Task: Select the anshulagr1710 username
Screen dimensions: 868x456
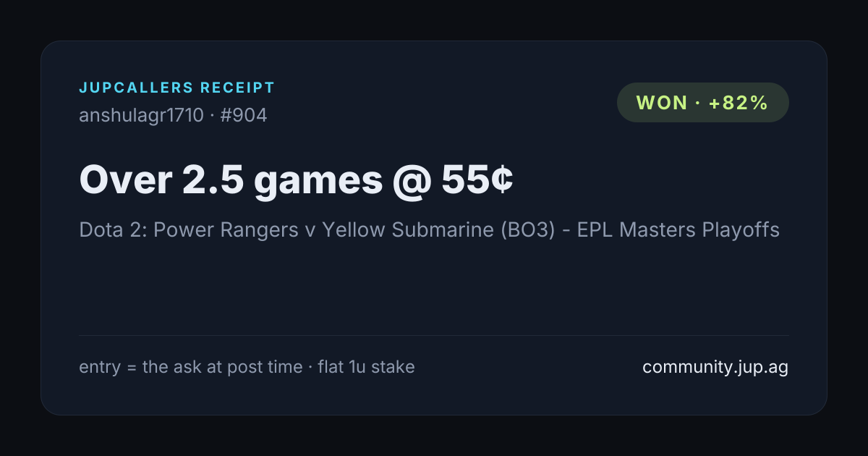Action: pyautogui.click(x=141, y=115)
